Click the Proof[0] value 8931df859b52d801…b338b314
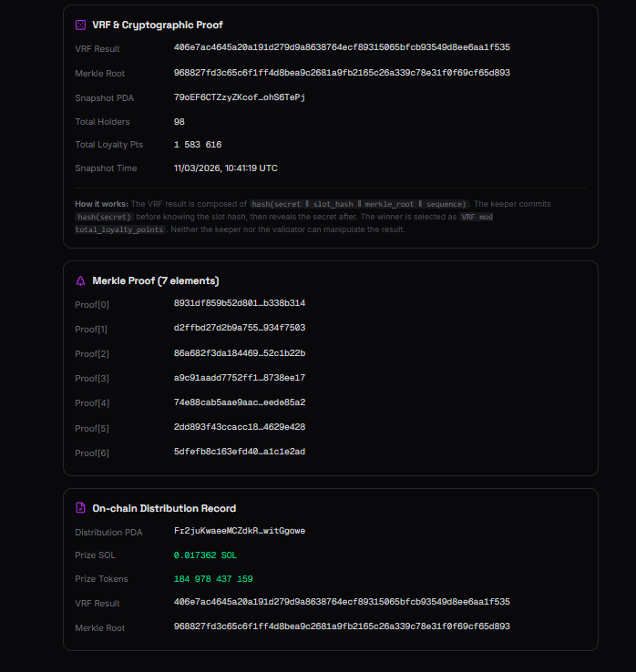This screenshot has height=672, width=636. point(240,303)
